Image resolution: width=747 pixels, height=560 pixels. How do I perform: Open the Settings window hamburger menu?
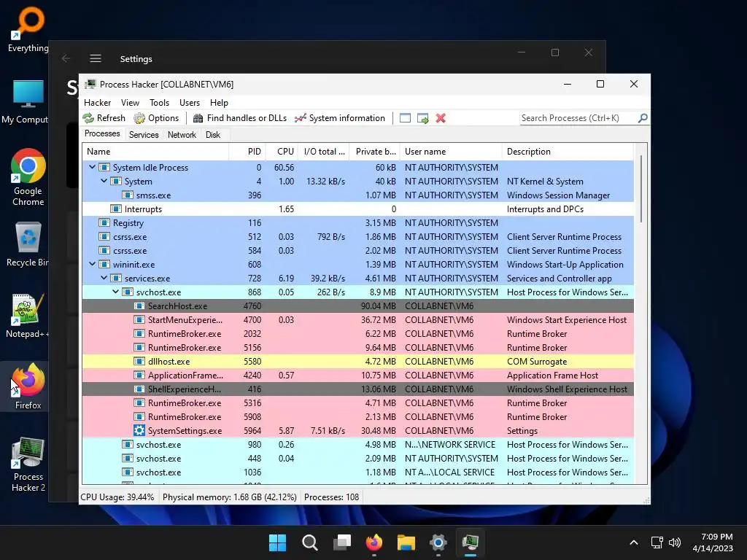pos(96,58)
